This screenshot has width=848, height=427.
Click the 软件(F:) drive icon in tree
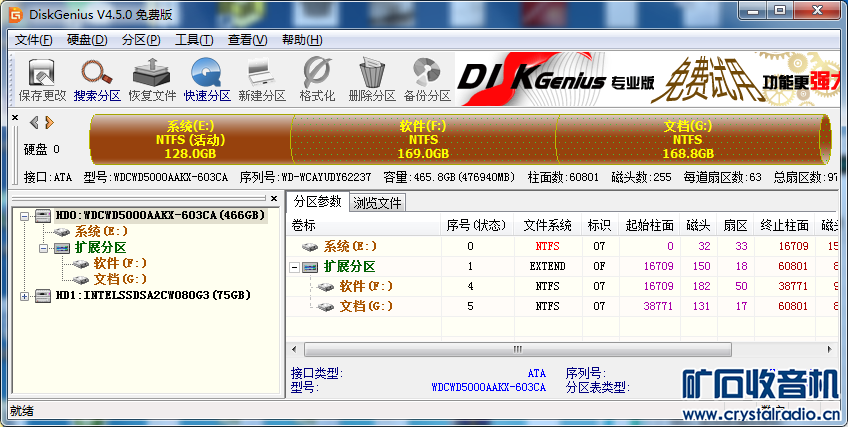[x=81, y=264]
